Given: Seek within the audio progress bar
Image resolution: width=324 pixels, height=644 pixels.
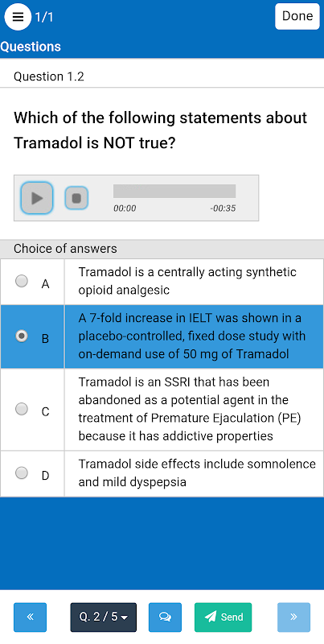Looking at the screenshot, I should pyautogui.click(x=174, y=191).
